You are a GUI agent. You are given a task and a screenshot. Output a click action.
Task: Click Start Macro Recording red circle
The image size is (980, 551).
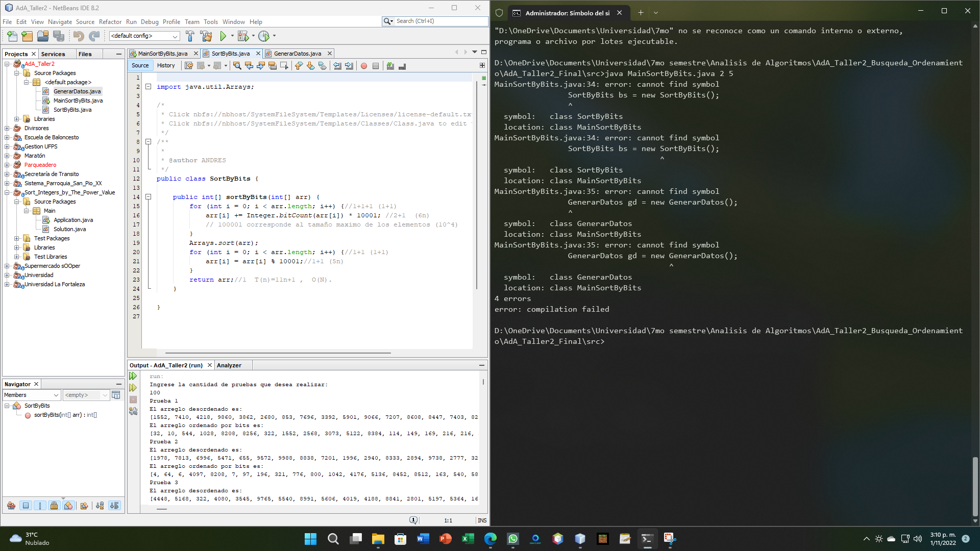click(x=364, y=66)
